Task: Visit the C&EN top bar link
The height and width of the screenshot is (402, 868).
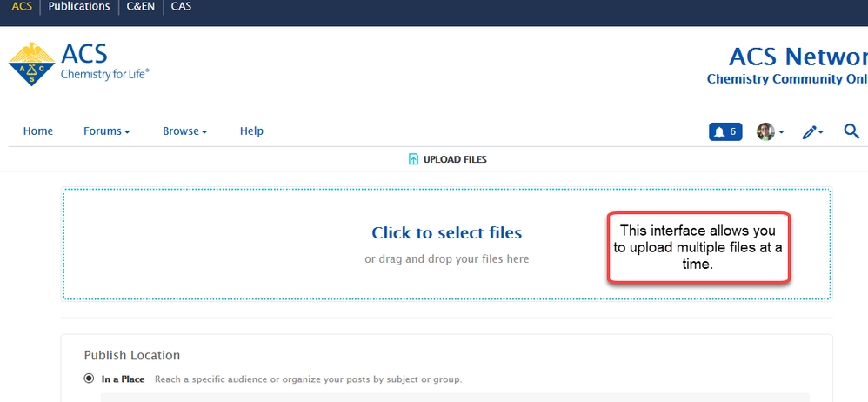Action: (140, 7)
